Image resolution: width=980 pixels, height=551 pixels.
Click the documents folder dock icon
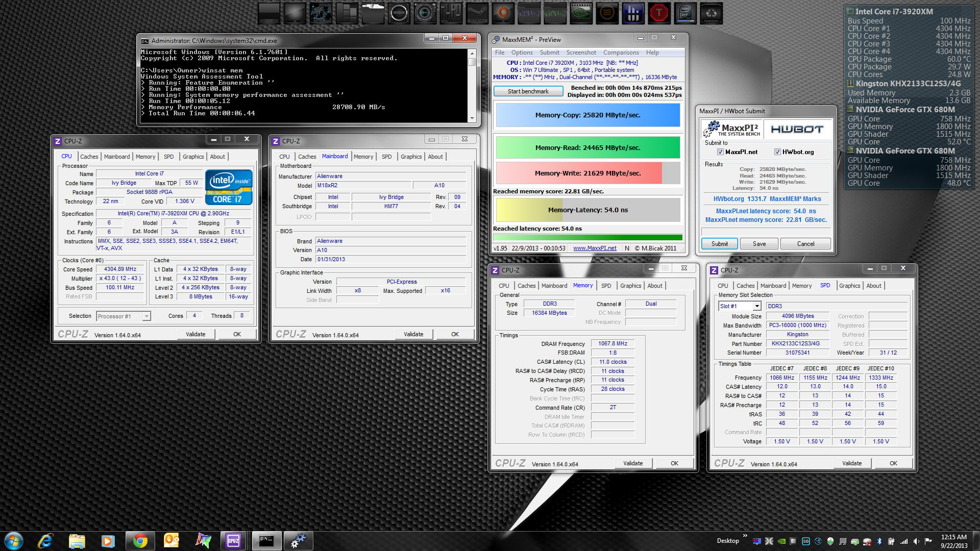pos(373,13)
